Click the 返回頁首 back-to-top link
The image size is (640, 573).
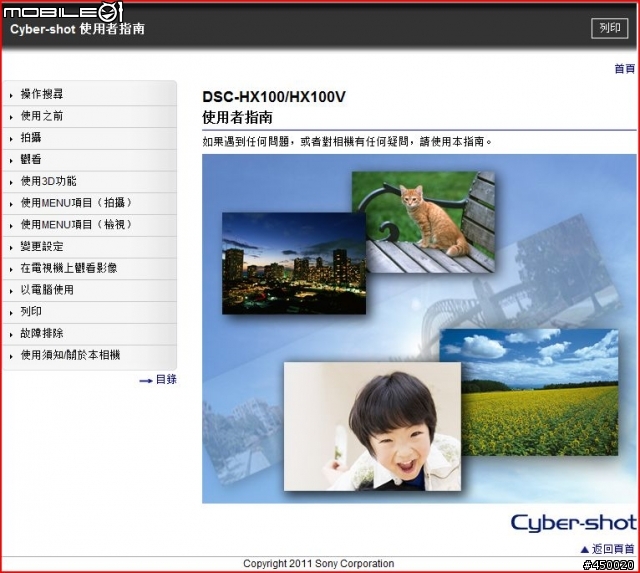pyautogui.click(x=613, y=549)
